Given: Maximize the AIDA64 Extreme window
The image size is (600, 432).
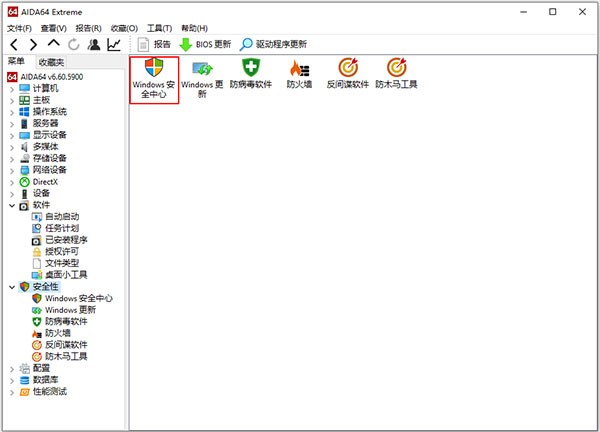Looking at the screenshot, I should [553, 12].
